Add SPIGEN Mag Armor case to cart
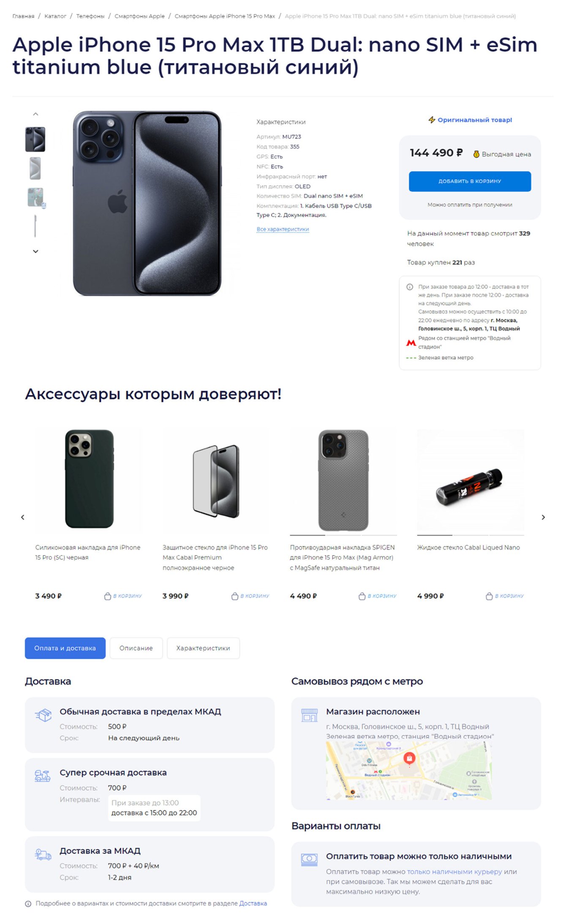Viewport: 566px width, 924px height. click(x=377, y=596)
